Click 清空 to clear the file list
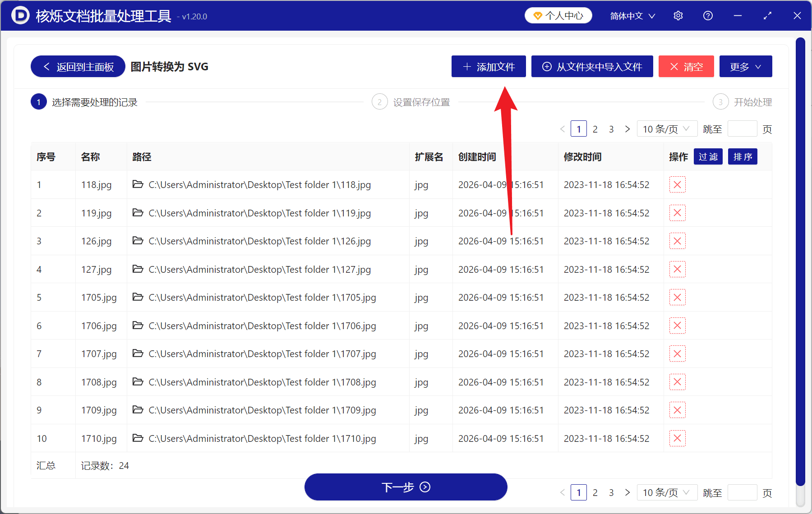The height and width of the screenshot is (514, 812). click(686, 66)
